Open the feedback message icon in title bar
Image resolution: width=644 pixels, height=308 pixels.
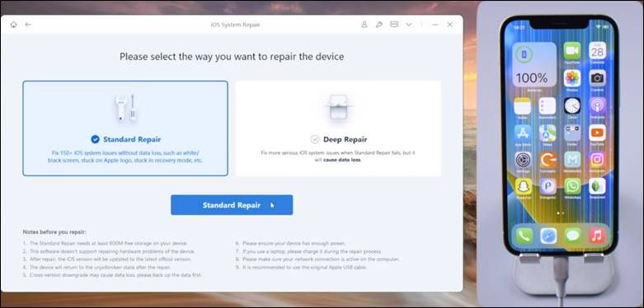click(x=394, y=25)
